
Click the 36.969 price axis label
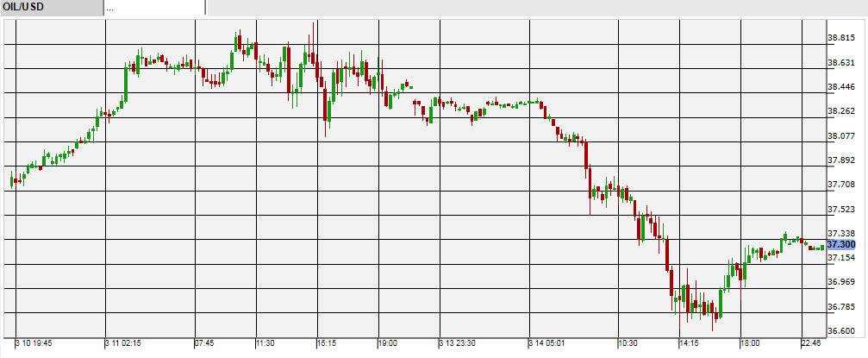coord(840,282)
